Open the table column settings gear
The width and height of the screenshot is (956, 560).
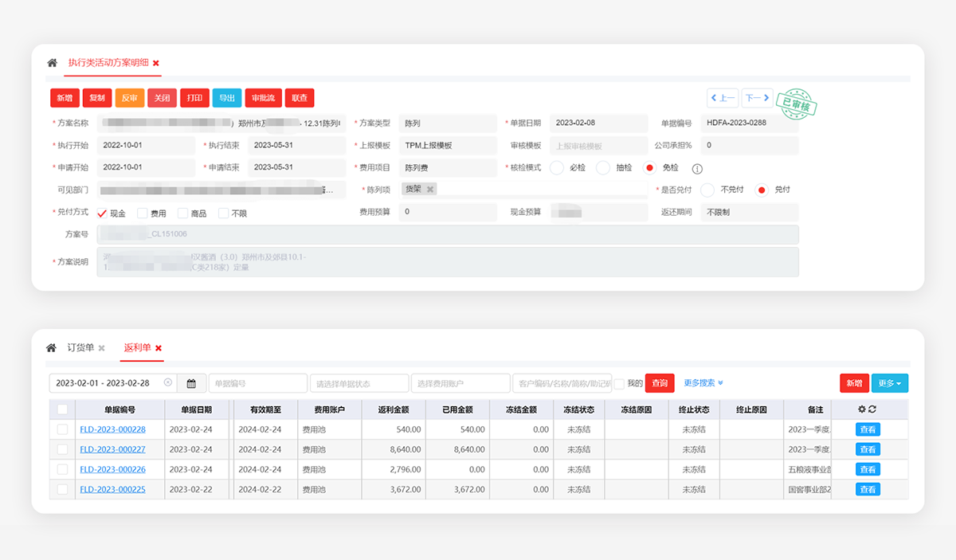pos(861,409)
